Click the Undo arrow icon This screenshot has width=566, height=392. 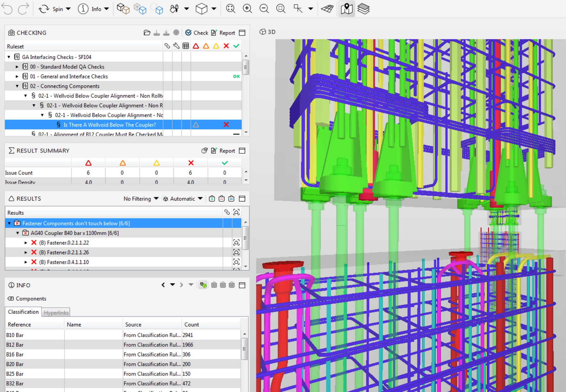pyautogui.click(x=7, y=9)
